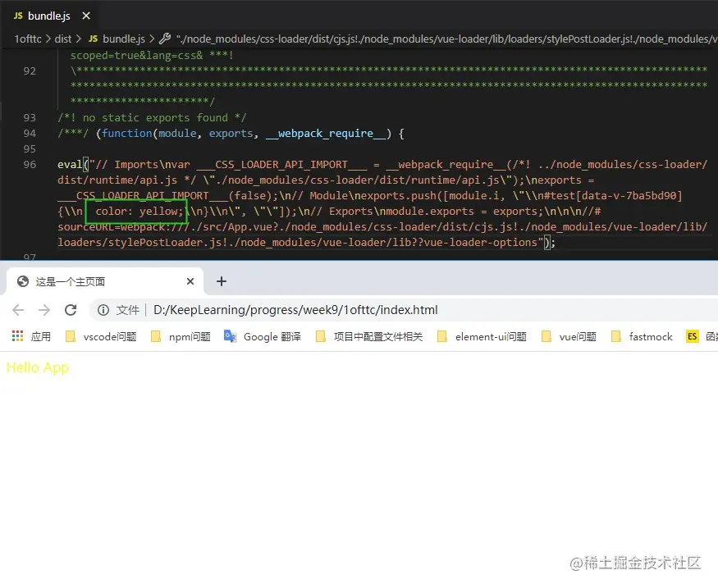Click the 'no static exports found' comment
The image size is (718, 588).
coord(152,117)
